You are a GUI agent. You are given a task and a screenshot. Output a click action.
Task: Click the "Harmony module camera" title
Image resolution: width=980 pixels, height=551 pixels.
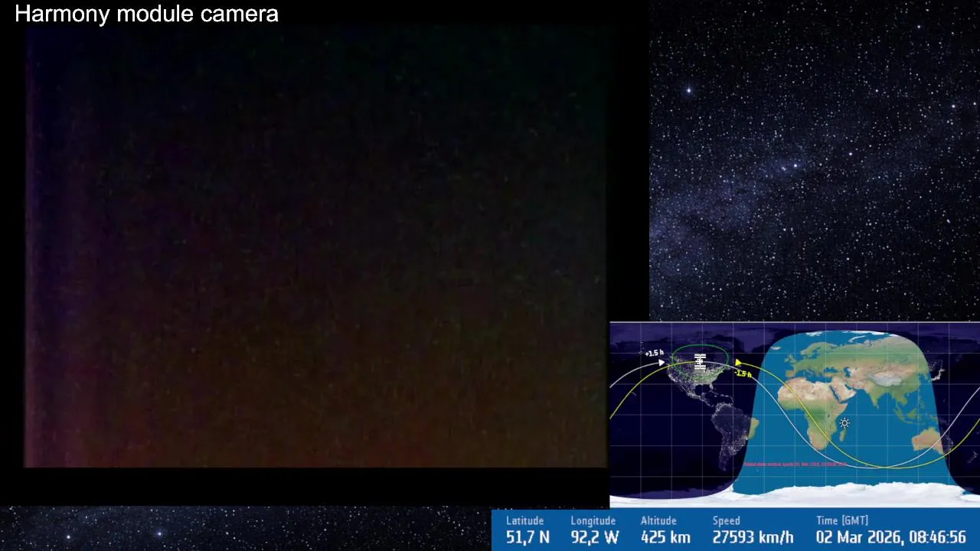[x=146, y=14]
